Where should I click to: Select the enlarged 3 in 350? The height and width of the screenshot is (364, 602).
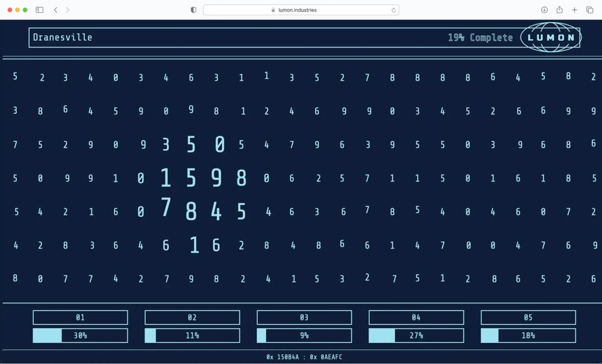coord(166,144)
